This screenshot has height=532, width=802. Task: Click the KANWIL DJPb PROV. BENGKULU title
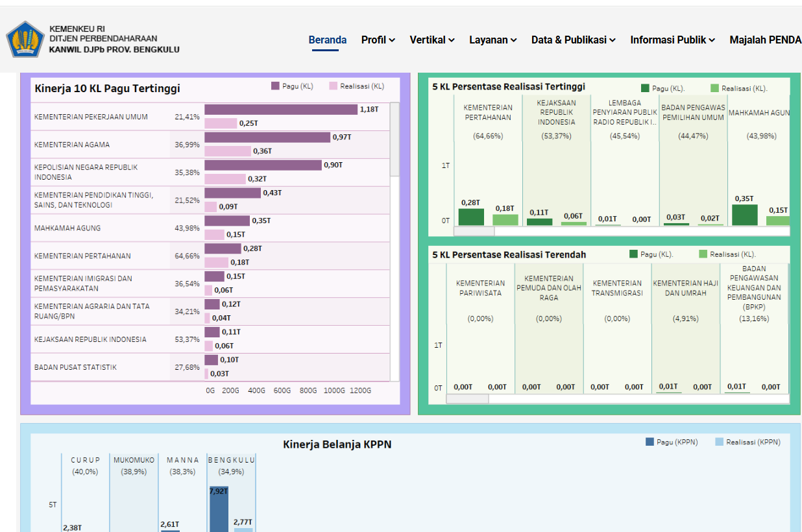coord(114,49)
